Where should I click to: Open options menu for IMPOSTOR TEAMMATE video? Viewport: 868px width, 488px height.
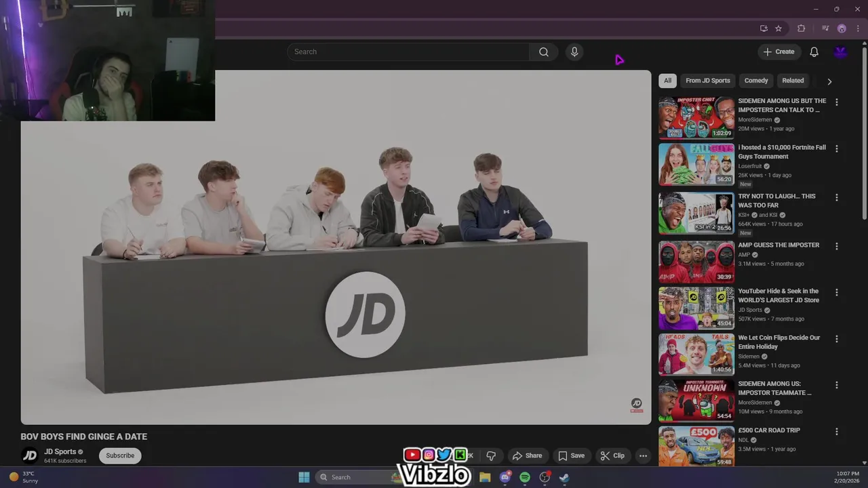coord(836,385)
